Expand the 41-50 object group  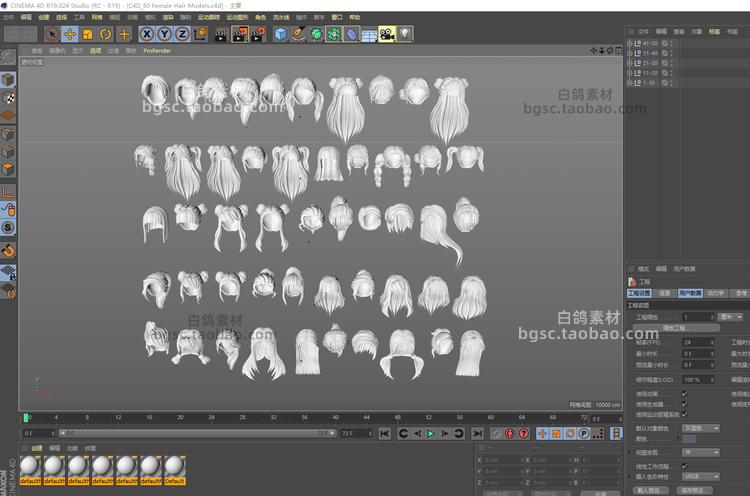[631, 44]
